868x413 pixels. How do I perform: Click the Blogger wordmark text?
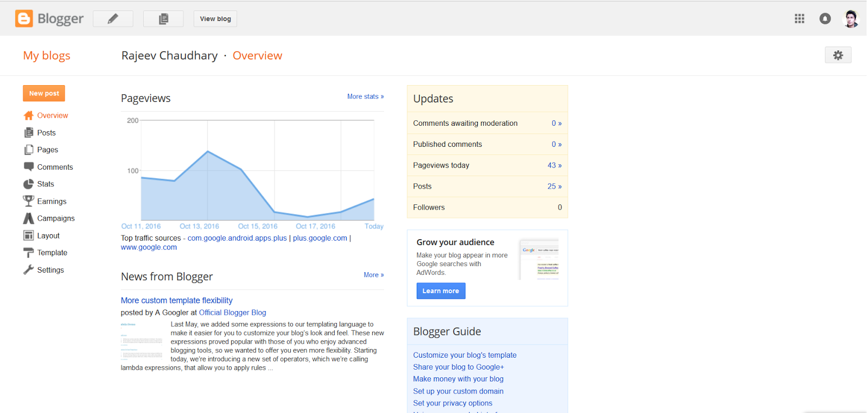click(x=61, y=19)
